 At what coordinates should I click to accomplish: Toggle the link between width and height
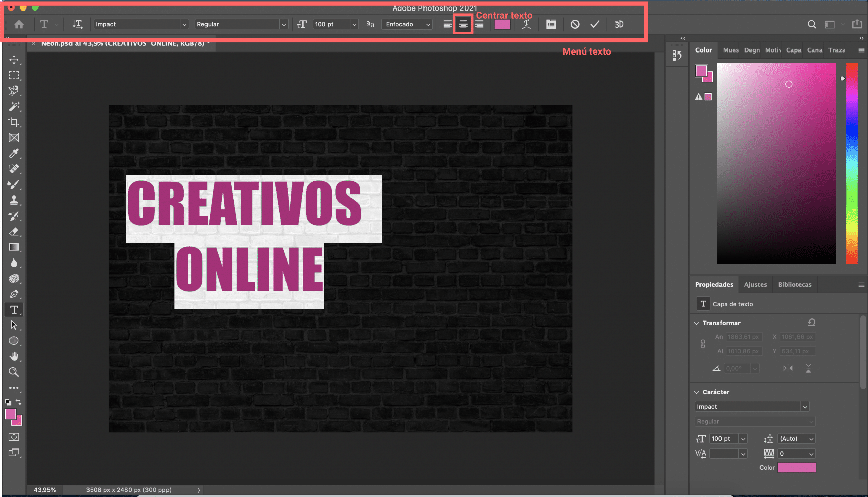click(703, 344)
